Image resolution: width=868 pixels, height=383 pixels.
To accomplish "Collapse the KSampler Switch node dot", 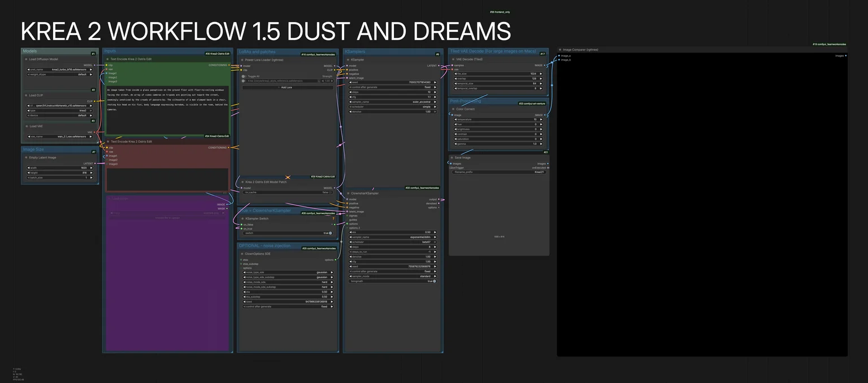I will coord(242,218).
